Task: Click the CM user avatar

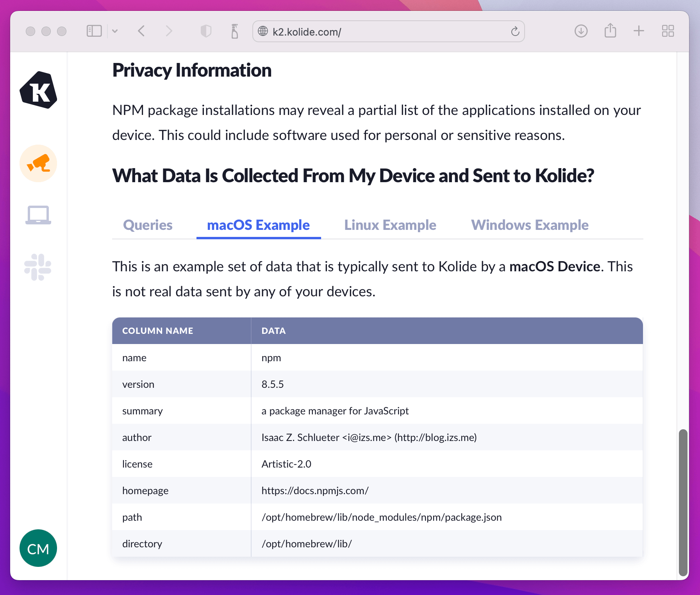Action: 38,548
